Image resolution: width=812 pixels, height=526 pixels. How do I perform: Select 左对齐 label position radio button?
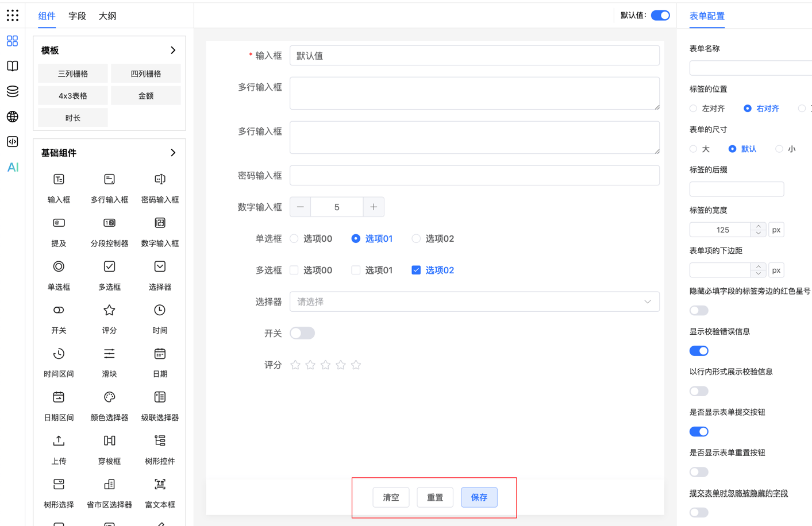[694, 109]
